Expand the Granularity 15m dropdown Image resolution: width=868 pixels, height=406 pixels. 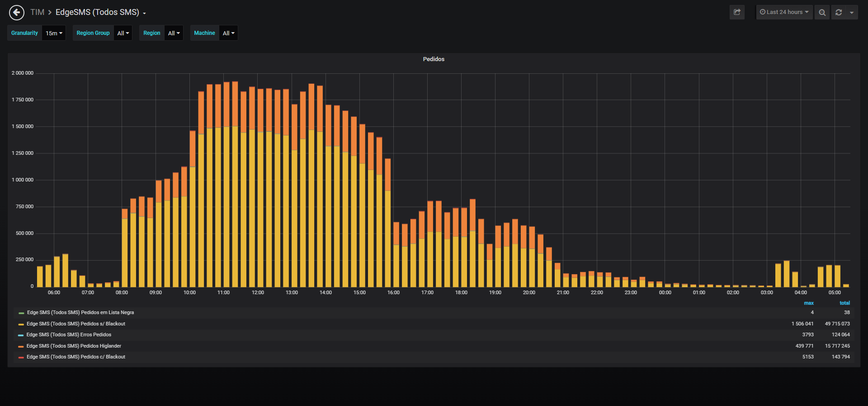point(54,33)
